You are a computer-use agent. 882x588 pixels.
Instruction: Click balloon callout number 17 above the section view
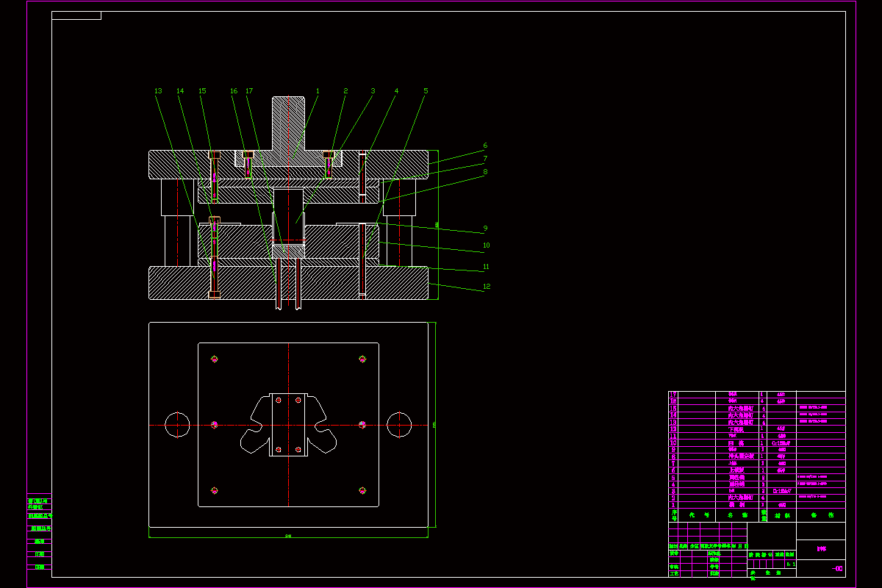(249, 91)
